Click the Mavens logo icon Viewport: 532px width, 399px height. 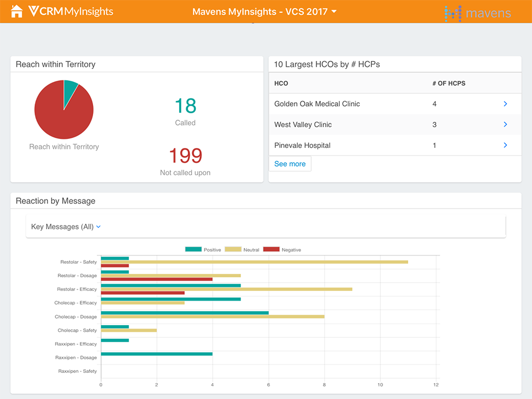(x=453, y=13)
